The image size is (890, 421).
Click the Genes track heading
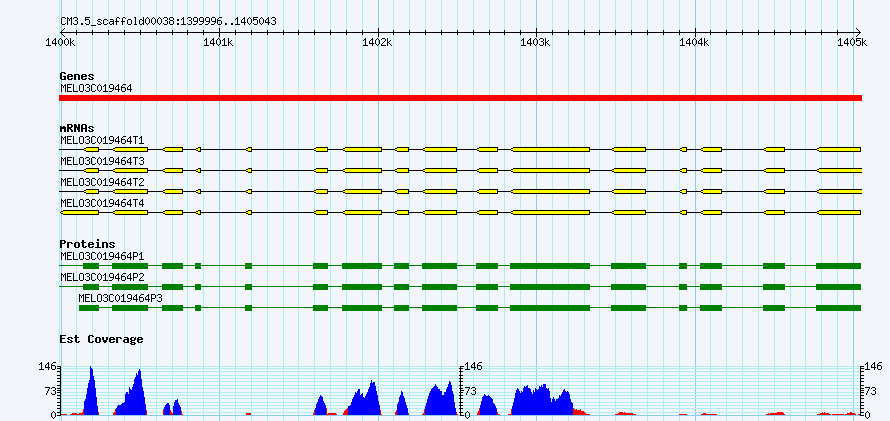point(77,76)
